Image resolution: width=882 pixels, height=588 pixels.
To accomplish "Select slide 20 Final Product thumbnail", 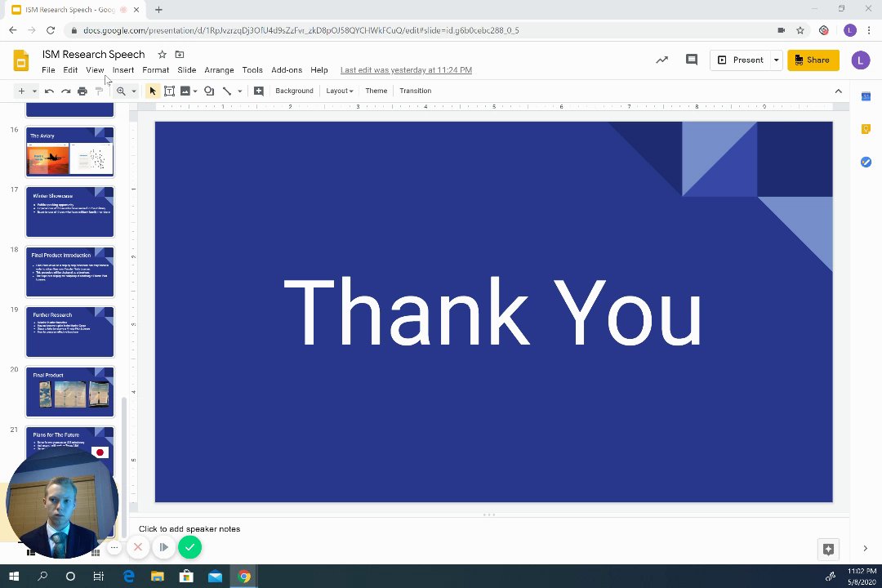I will [69, 392].
